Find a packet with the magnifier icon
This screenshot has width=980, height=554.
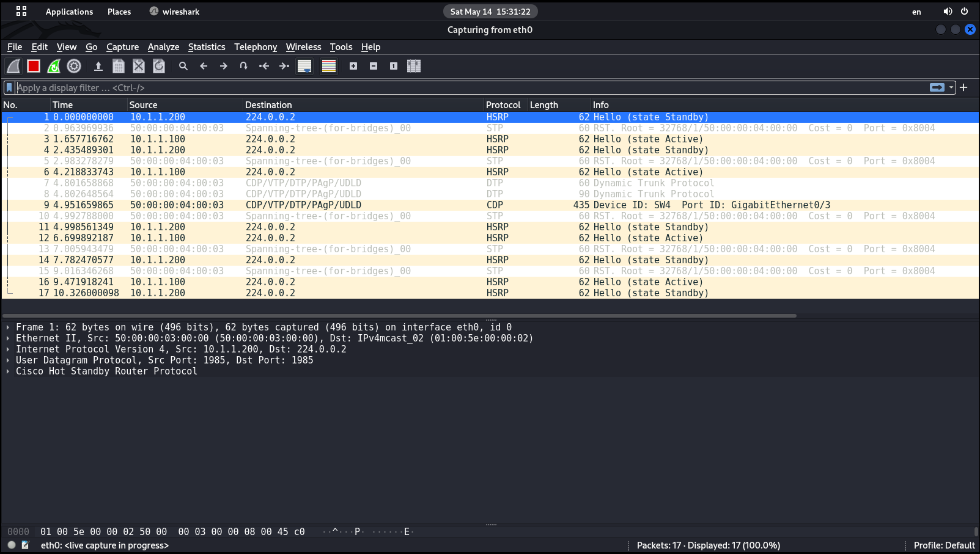coord(183,66)
